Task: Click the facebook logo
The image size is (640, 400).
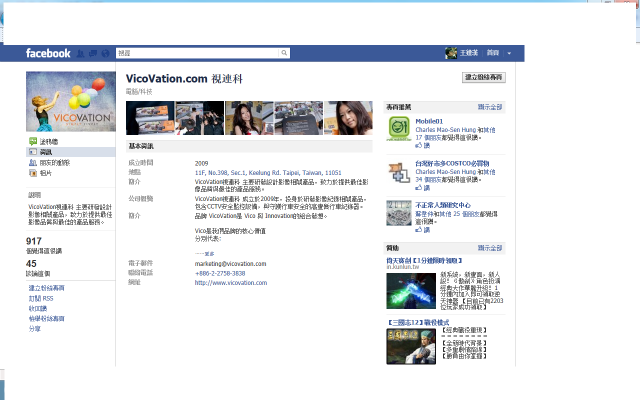Action: [48, 53]
